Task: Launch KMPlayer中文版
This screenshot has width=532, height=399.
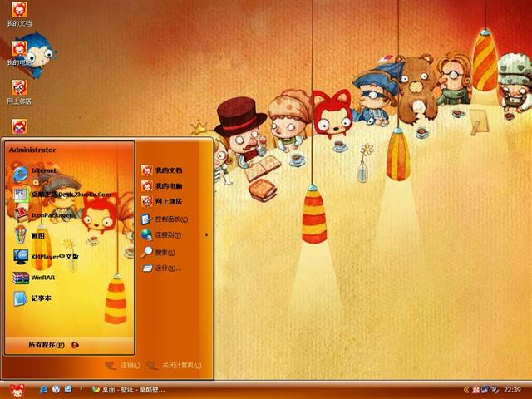Action: [x=46, y=257]
